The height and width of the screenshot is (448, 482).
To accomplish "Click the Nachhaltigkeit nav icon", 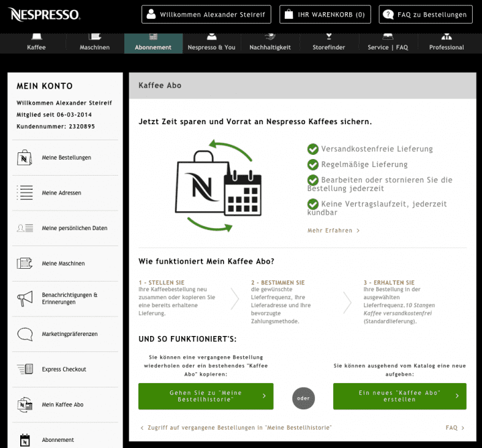I will pyautogui.click(x=270, y=37).
